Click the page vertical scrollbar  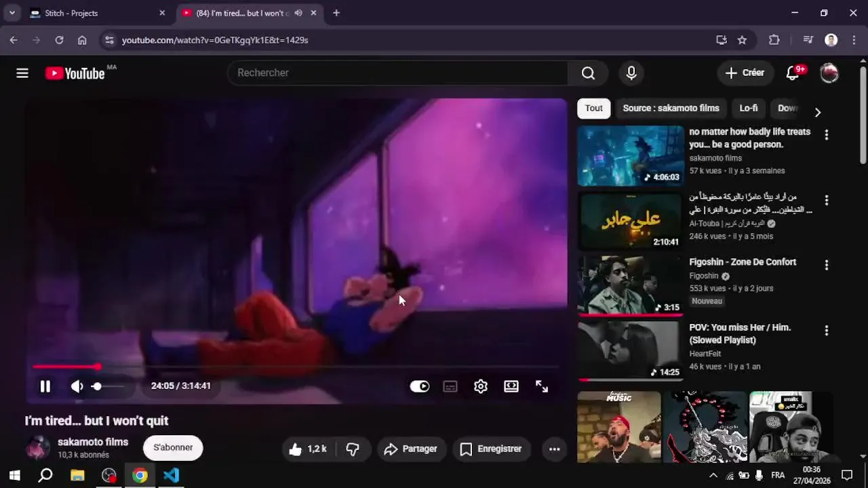pos(863,115)
